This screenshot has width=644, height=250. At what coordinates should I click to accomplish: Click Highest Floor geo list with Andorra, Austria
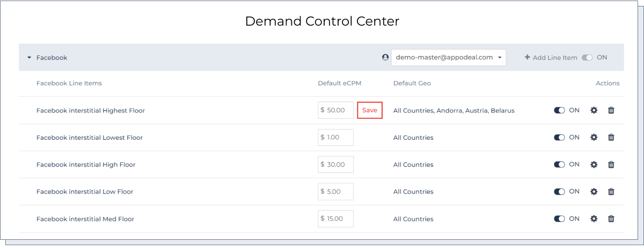(453, 111)
